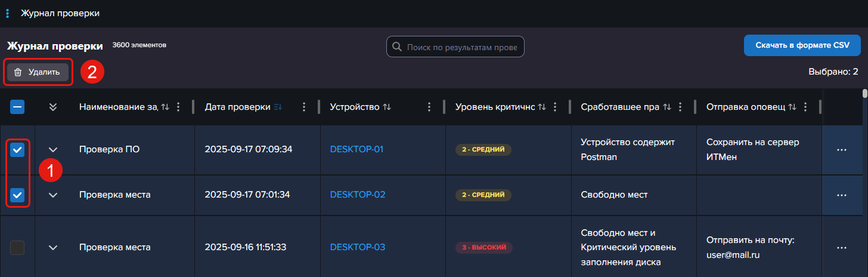Image resolution: width=868 pixels, height=277 pixels.
Task: Sort by the Уровень критичности column
Action: pyautogui.click(x=541, y=107)
